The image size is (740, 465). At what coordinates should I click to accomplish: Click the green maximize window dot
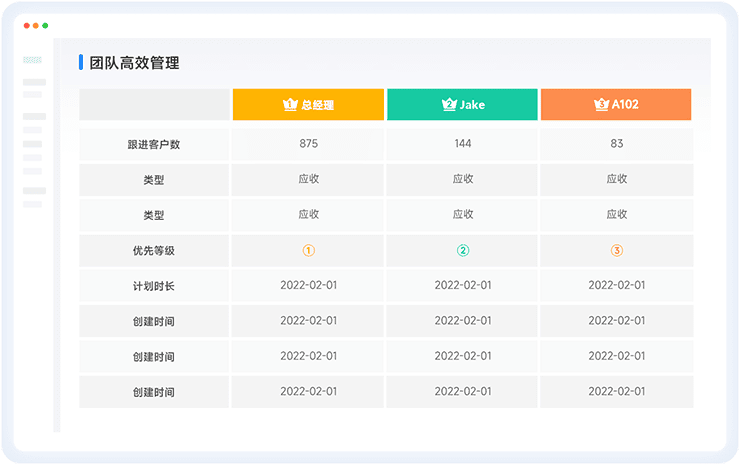pyautogui.click(x=45, y=25)
